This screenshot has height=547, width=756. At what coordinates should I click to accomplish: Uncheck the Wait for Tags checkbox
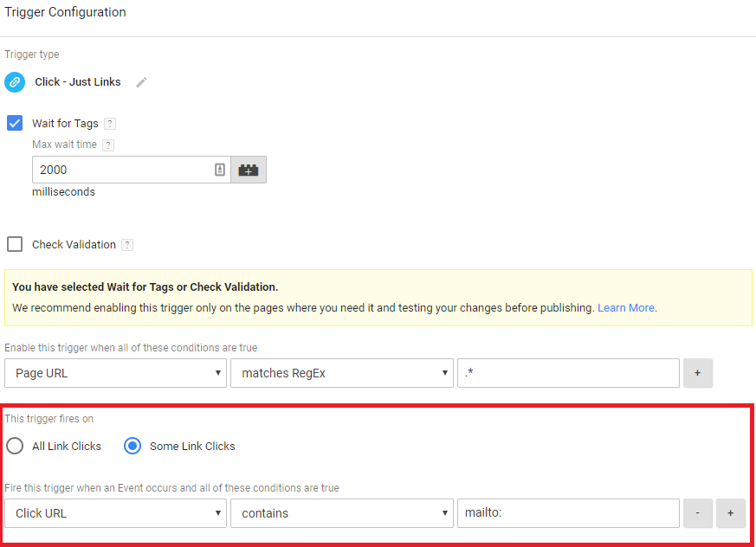pos(15,124)
